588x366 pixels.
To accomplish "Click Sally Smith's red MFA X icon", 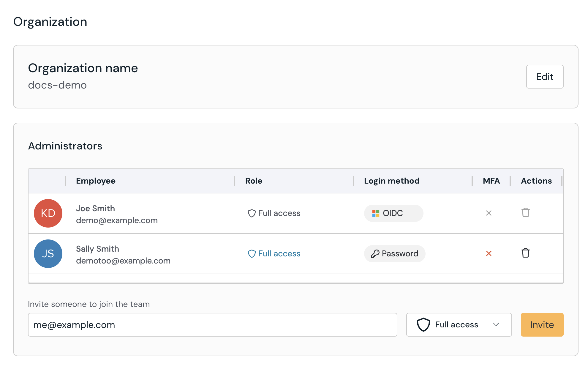I will tap(489, 253).
